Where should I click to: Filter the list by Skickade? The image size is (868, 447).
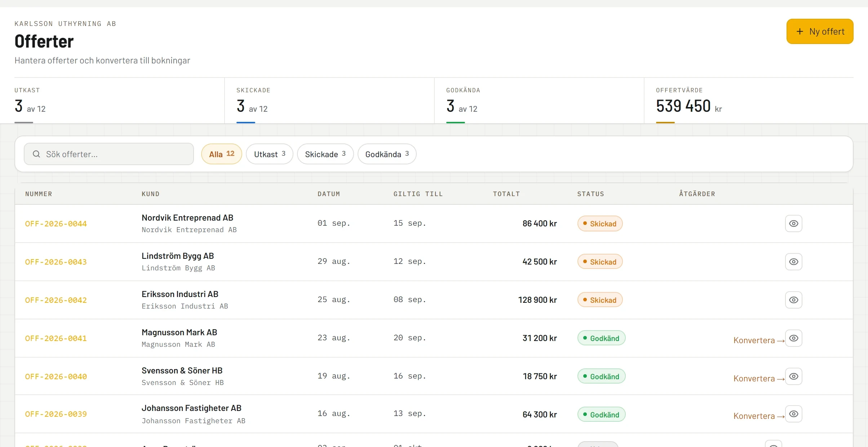tap(325, 154)
